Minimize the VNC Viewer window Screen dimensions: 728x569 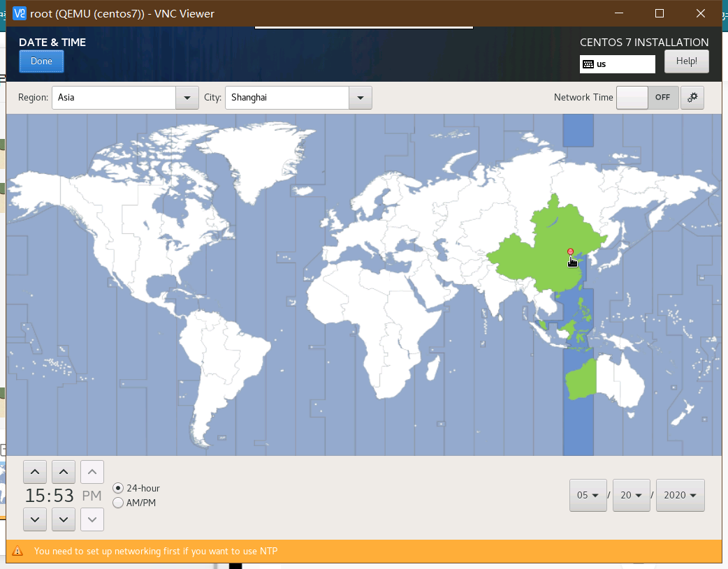[619, 13]
